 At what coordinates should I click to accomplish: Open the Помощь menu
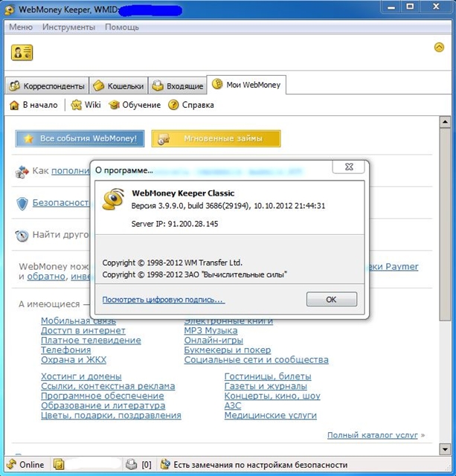click(x=122, y=27)
